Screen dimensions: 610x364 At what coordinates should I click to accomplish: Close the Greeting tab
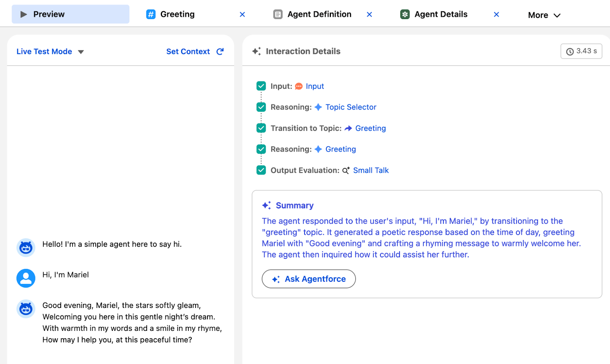point(242,14)
